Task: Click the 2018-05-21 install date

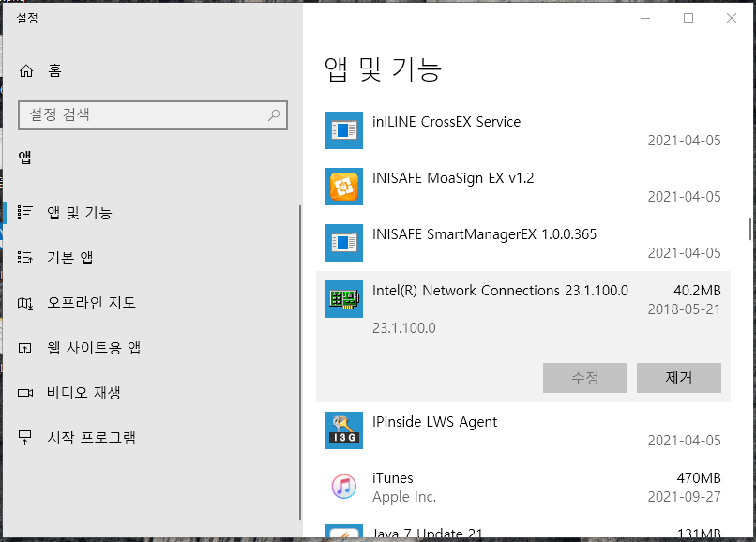Action: click(x=684, y=309)
